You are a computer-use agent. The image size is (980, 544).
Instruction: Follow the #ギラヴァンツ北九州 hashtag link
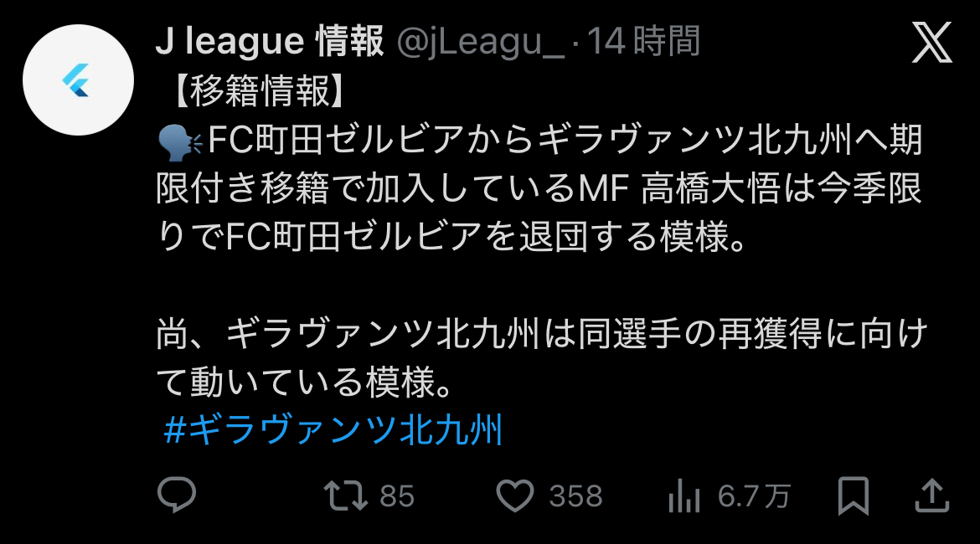pos(333,429)
